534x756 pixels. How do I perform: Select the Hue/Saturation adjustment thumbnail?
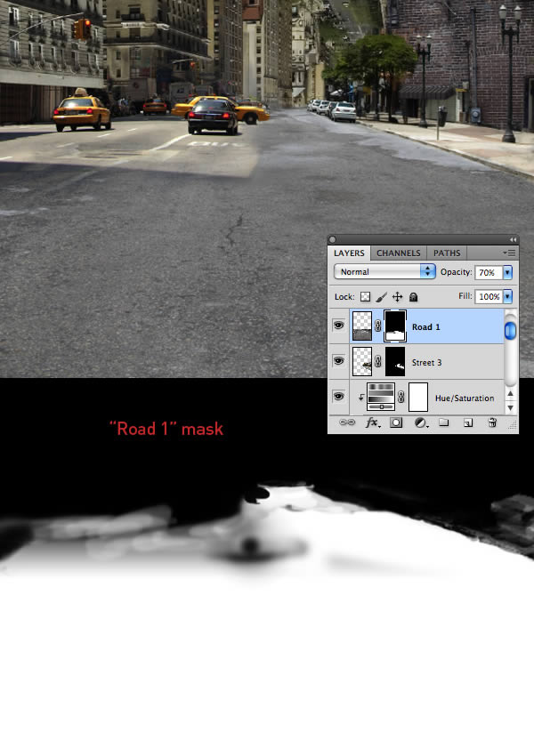point(381,397)
